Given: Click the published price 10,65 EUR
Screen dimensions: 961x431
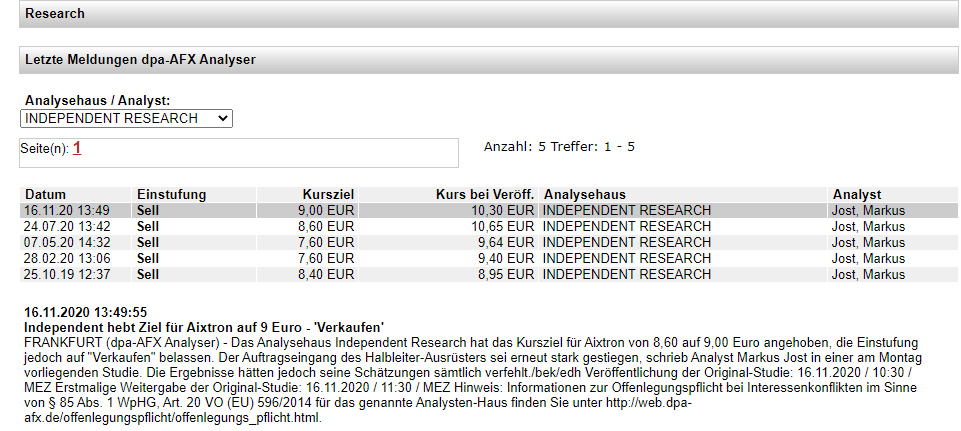Looking at the screenshot, I should [502, 227].
